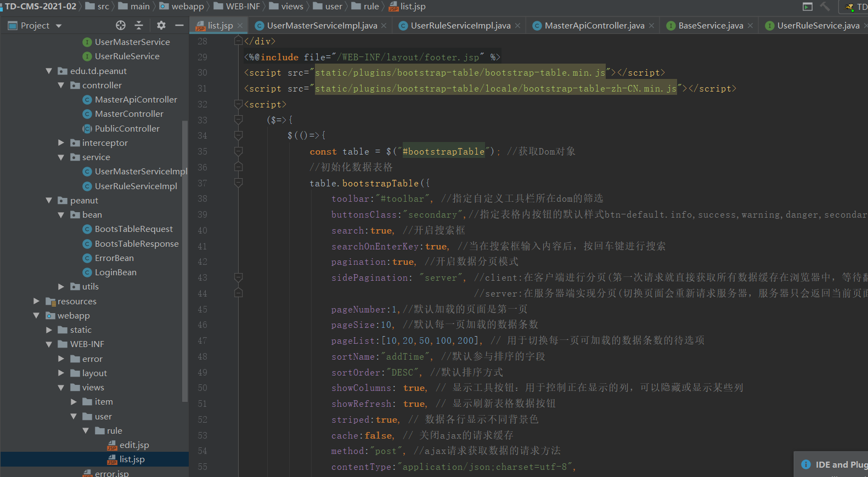This screenshot has width=868, height=477.
Task: Collapse the rule folder in tree
Action: 86,430
